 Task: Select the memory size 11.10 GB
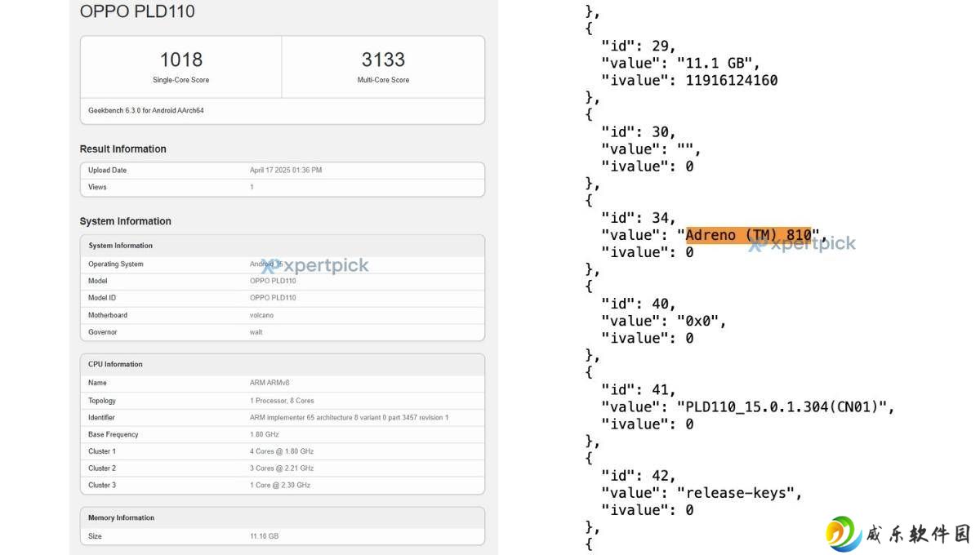click(264, 536)
